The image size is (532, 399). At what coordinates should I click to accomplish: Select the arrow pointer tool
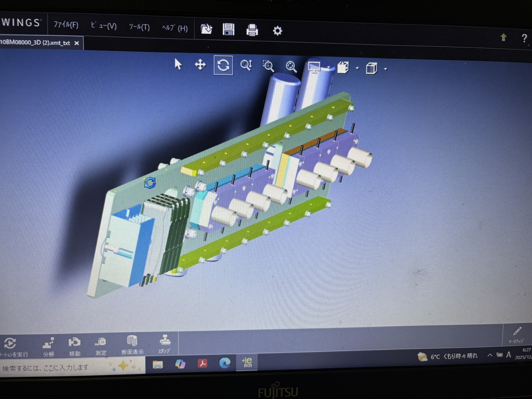178,64
